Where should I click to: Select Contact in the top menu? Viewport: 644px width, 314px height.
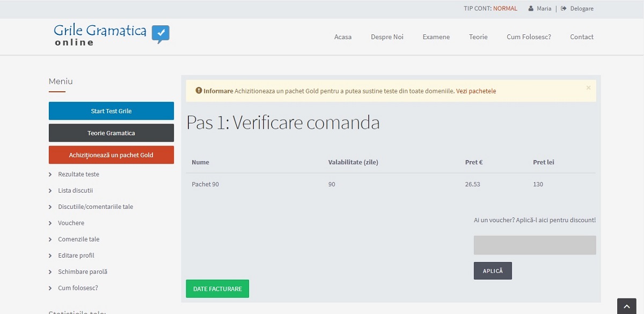(x=582, y=37)
